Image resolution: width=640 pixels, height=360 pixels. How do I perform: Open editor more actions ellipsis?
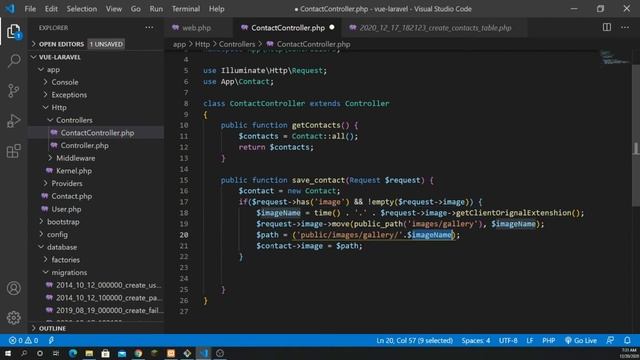click(625, 27)
